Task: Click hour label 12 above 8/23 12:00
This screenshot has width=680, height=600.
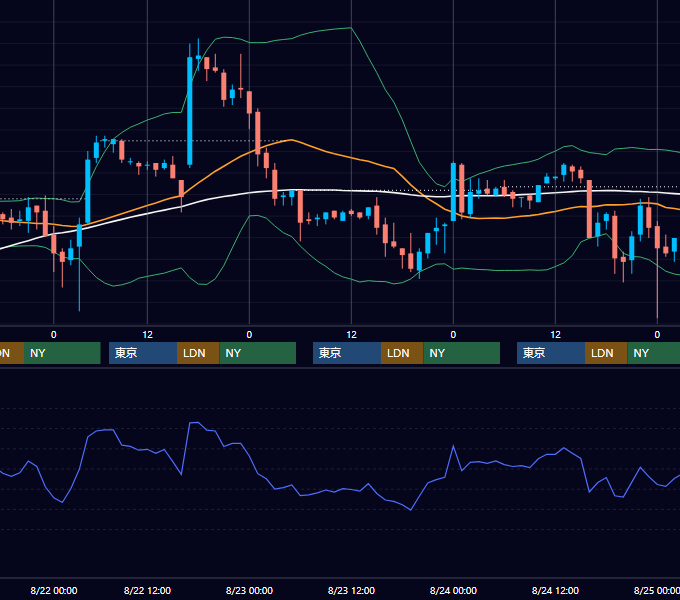Action: 351,335
